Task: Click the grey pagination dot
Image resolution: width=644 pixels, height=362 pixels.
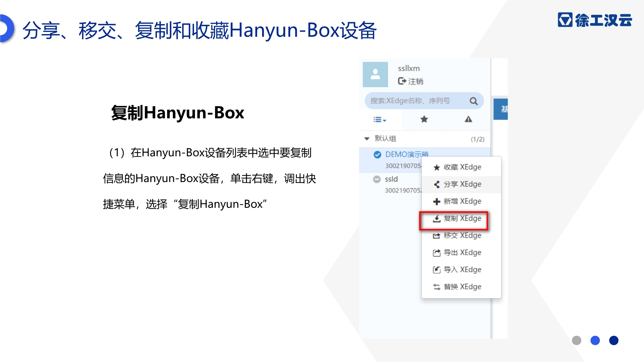Action: (x=576, y=340)
